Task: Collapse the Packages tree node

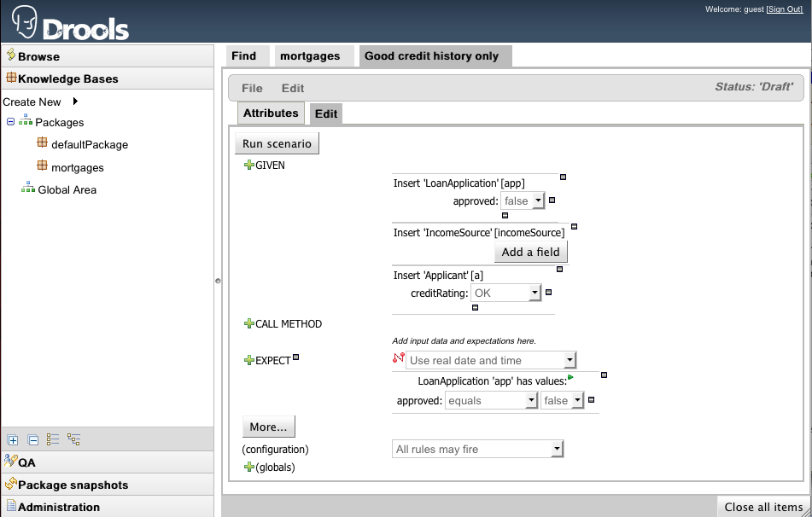Action: (x=10, y=122)
